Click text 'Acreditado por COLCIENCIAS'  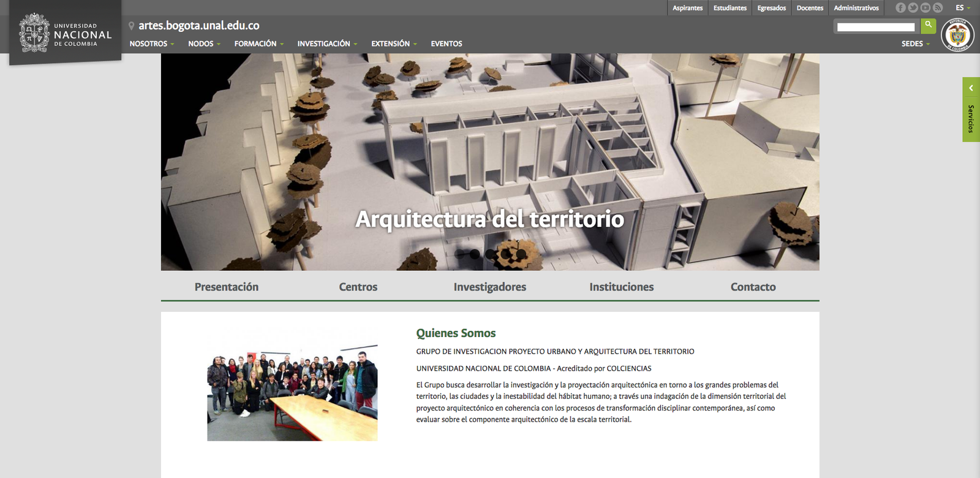604,368
